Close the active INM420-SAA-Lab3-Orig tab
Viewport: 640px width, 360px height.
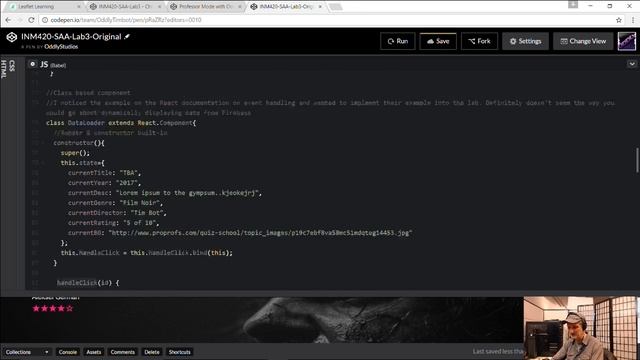click(x=320, y=7)
